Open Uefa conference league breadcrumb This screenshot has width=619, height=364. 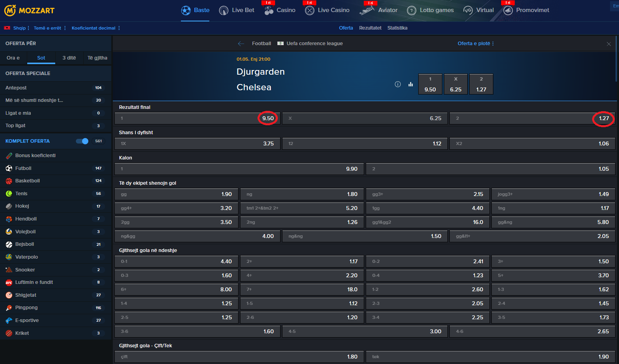click(x=315, y=44)
